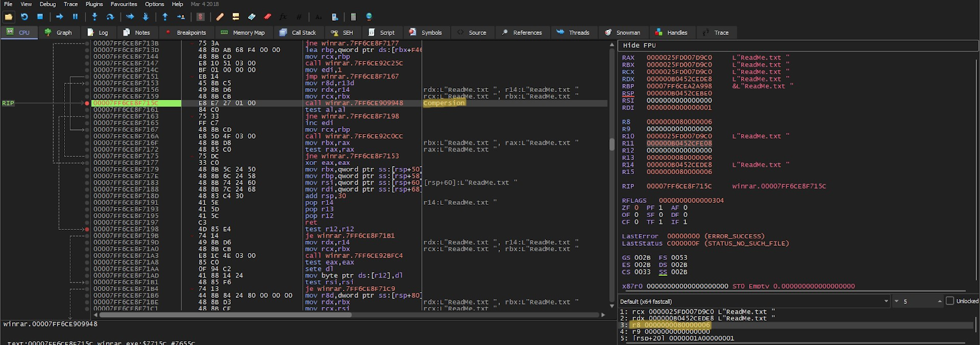Click the step into icon
Viewport: 980px width, 345px height.
coord(94,17)
